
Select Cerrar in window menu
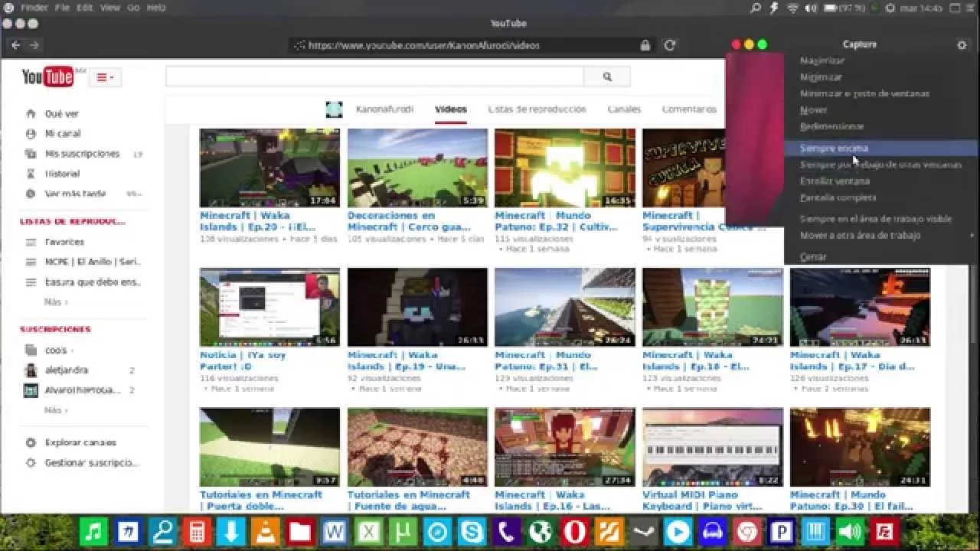813,257
